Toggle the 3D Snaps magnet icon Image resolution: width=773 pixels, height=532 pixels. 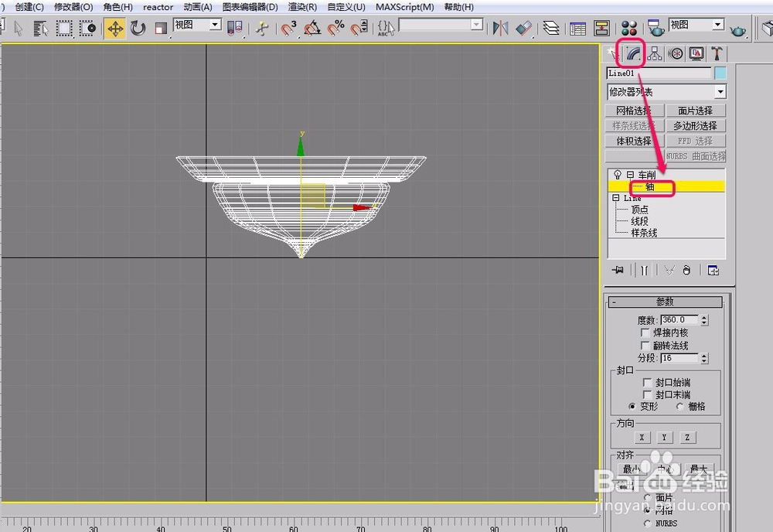[x=289, y=29]
